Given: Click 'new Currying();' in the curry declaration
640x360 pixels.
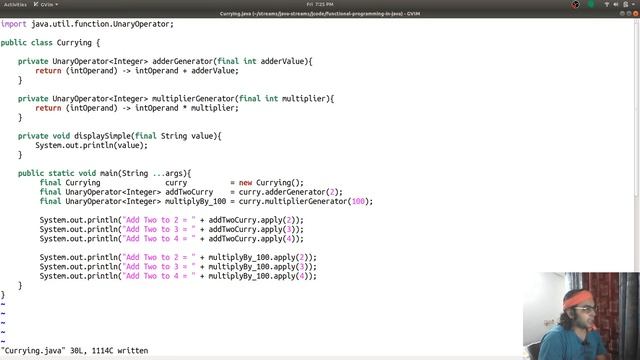Looking at the screenshot, I should pyautogui.click(x=271, y=183).
